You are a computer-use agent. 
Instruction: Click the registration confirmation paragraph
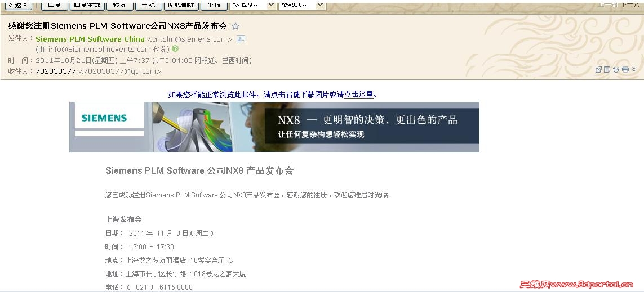point(248,195)
